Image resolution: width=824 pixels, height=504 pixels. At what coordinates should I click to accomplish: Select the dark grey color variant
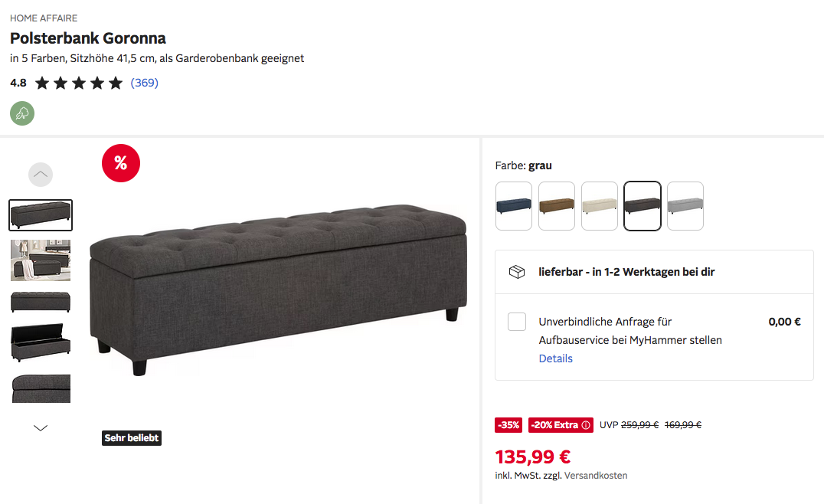[x=643, y=206]
